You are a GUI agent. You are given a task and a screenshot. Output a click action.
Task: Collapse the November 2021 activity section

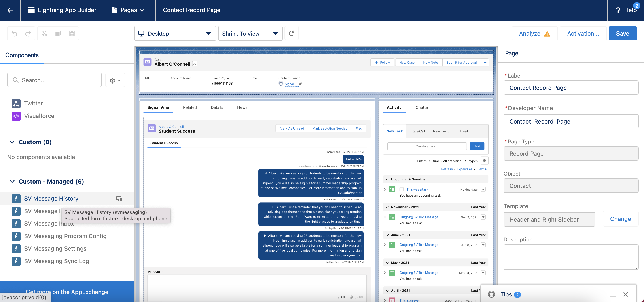pyautogui.click(x=387, y=207)
